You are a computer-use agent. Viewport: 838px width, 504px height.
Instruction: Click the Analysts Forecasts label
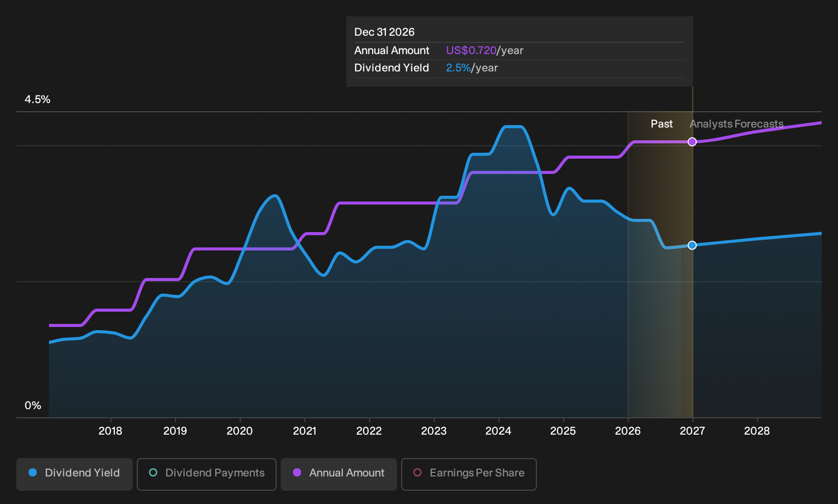point(736,124)
